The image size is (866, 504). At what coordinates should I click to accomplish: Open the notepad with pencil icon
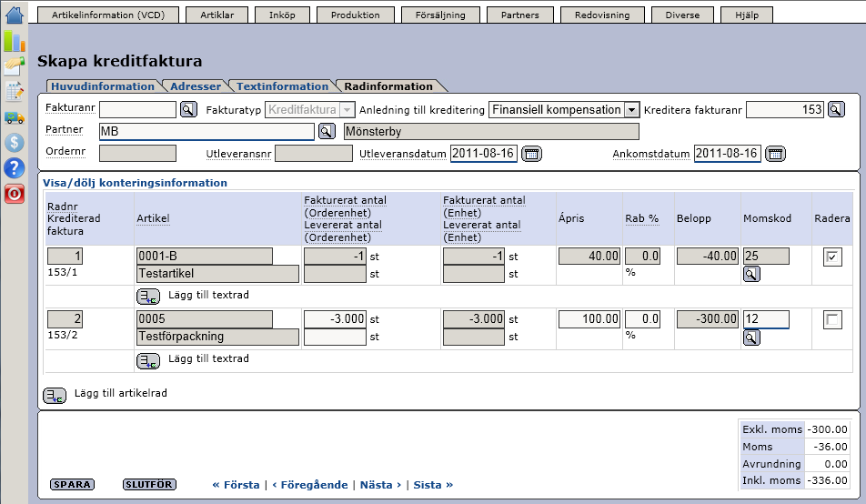coord(15,91)
